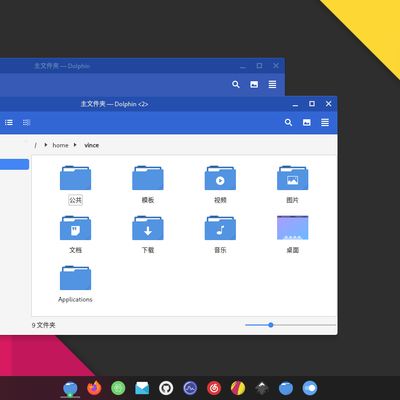Select the 公共 (Public) folder

coord(75,185)
